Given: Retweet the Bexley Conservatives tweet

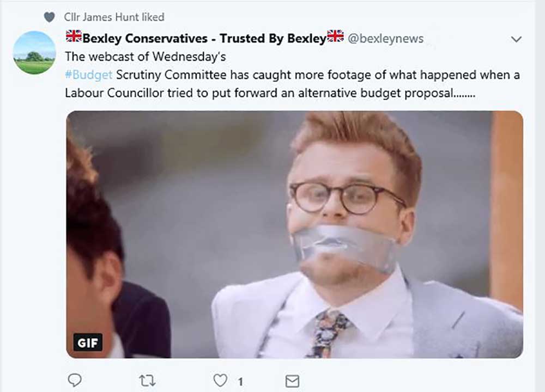Looking at the screenshot, I should coord(147,380).
